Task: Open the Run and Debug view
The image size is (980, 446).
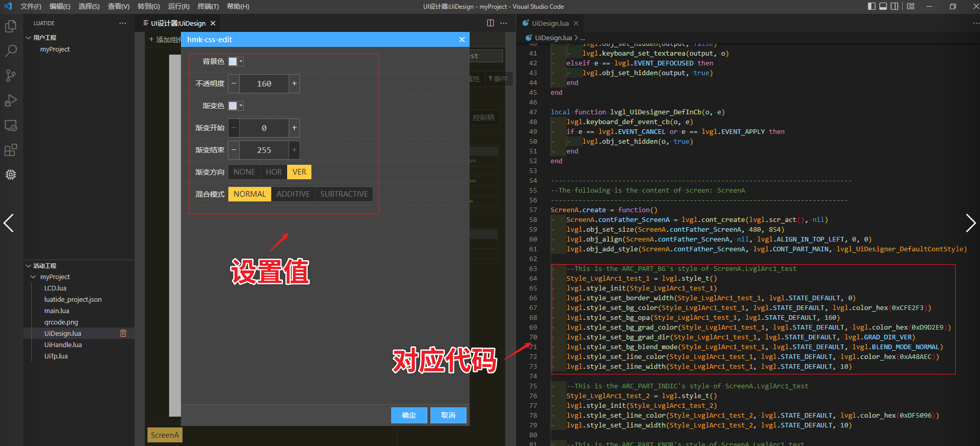Action: pyautogui.click(x=11, y=100)
